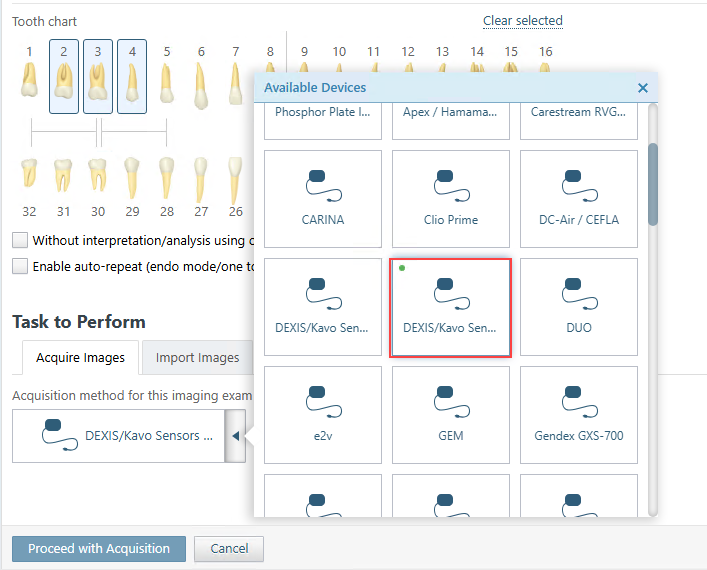This screenshot has width=707, height=570.
Task: Select lower tooth 31
Action: 64,187
